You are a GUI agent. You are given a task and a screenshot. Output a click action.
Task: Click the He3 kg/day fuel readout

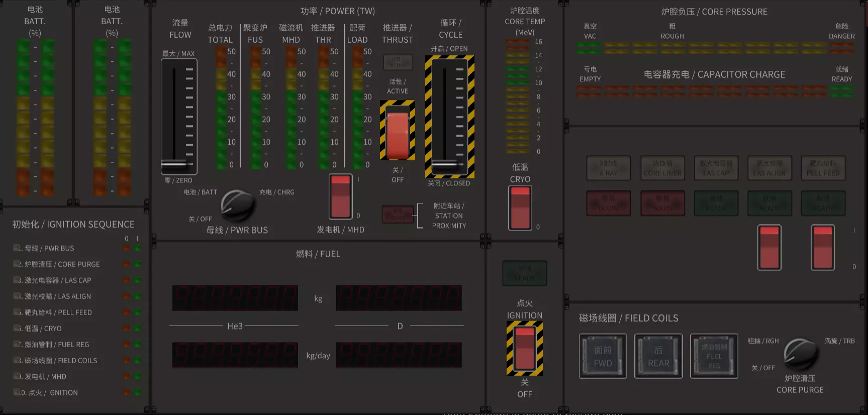pos(235,355)
